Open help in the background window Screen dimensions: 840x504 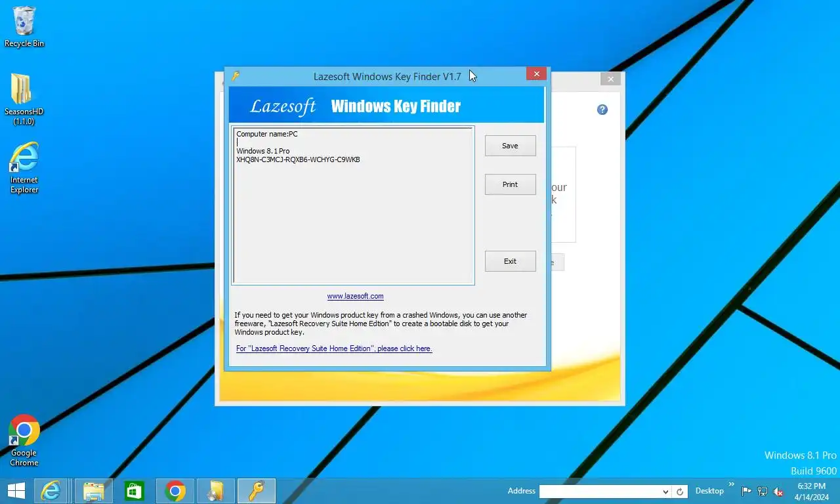[602, 110]
